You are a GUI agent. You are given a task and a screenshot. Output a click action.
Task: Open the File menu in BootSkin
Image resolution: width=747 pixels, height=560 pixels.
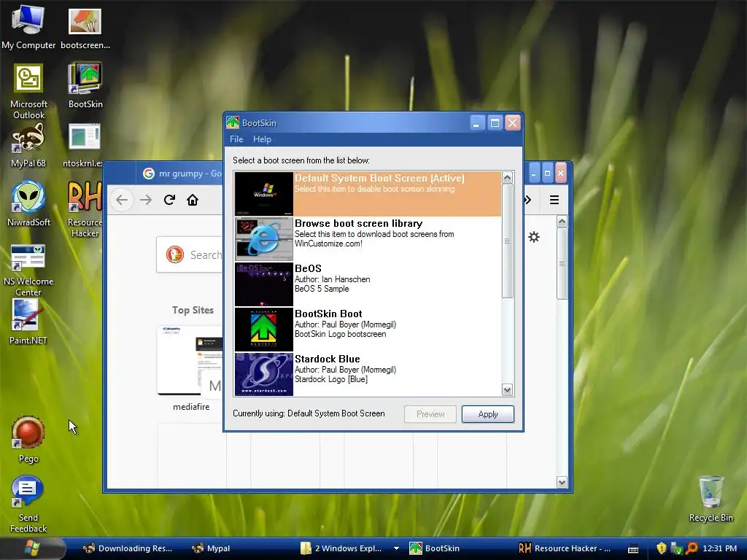click(x=236, y=139)
